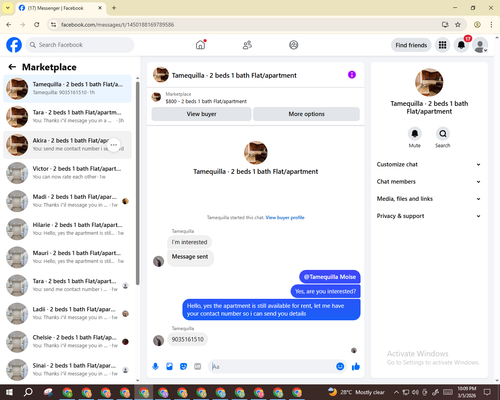Open the install app icon in address bar

(x=445, y=25)
